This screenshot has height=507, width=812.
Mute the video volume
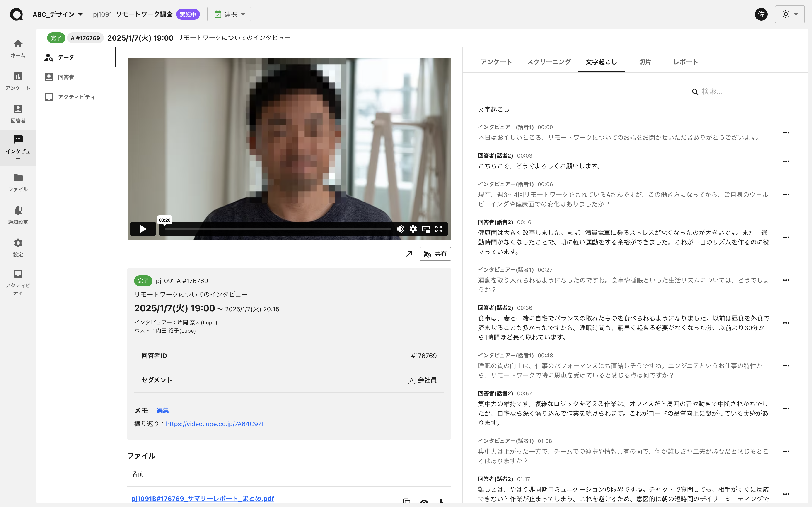point(400,229)
